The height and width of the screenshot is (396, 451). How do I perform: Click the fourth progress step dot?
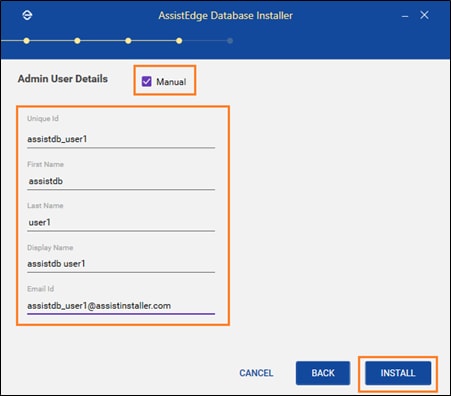point(179,41)
